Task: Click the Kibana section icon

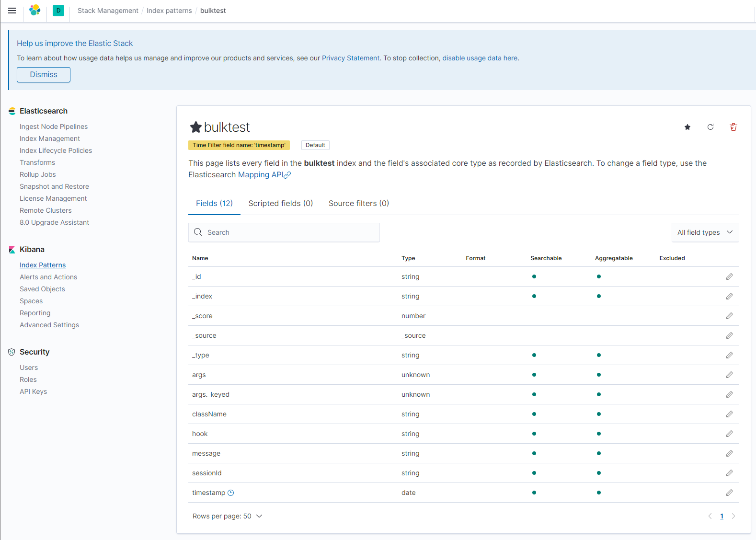Action: click(12, 250)
